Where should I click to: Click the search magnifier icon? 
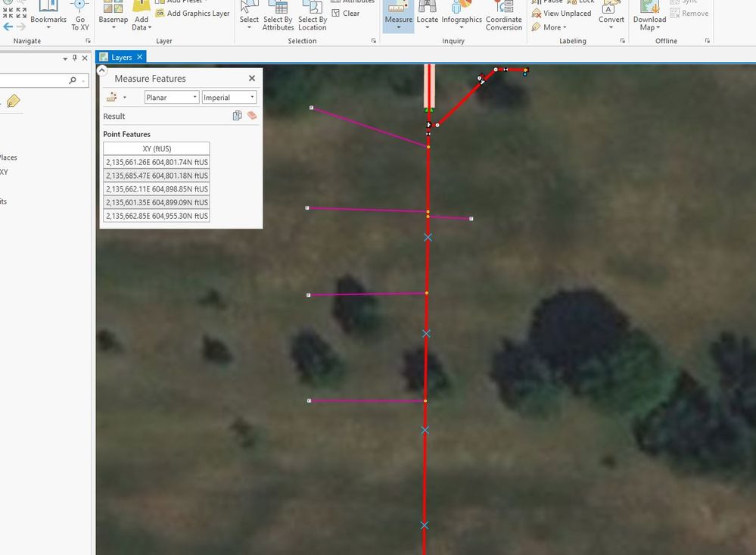(73, 80)
